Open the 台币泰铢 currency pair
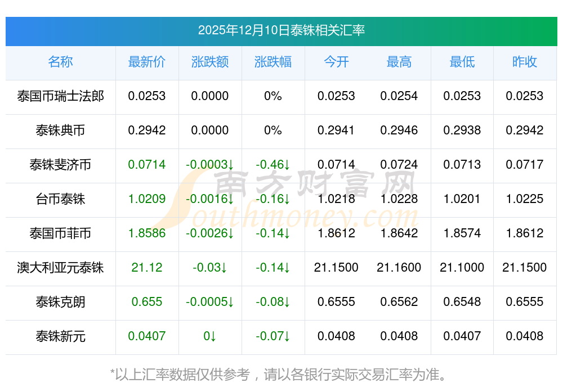563x392 pixels. pos(60,199)
